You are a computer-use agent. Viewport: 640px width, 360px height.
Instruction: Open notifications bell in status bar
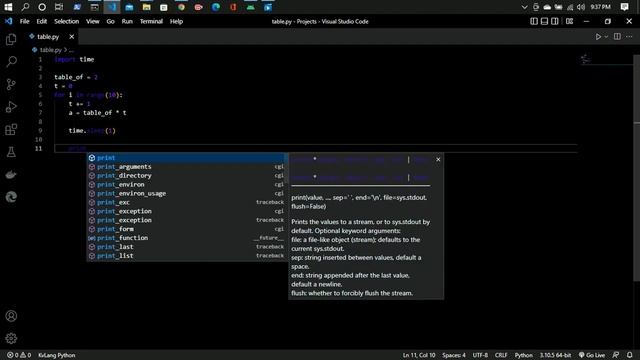pos(629,355)
